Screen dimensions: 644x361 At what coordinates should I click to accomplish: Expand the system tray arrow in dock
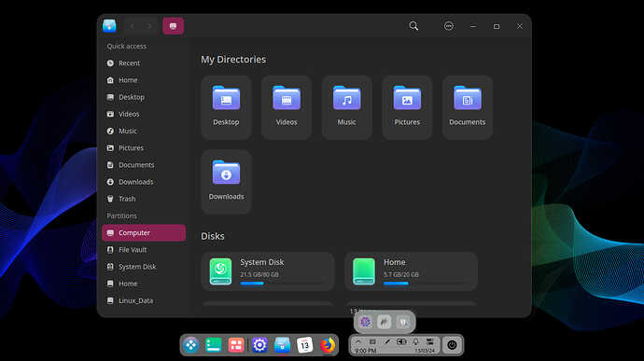(358, 341)
